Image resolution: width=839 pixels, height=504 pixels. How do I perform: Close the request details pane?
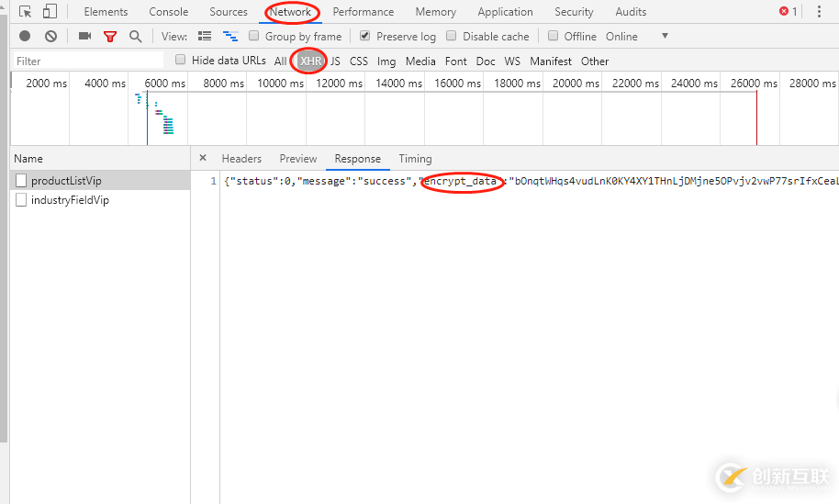(203, 158)
